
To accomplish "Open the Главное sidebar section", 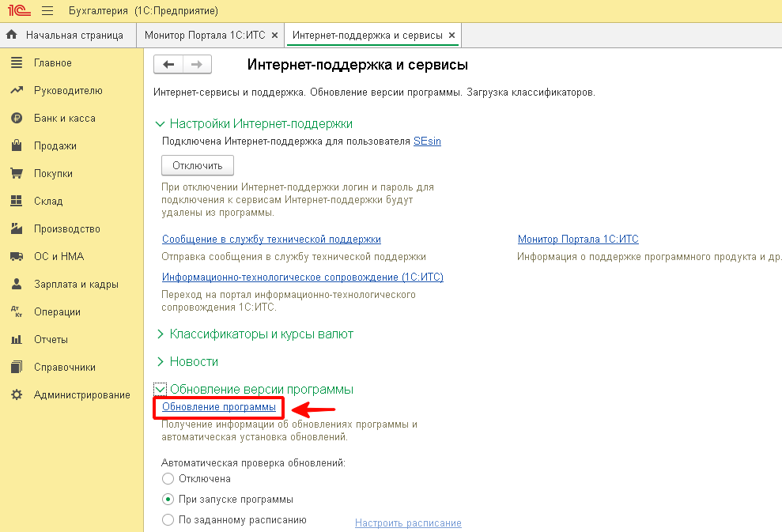I will (53, 62).
